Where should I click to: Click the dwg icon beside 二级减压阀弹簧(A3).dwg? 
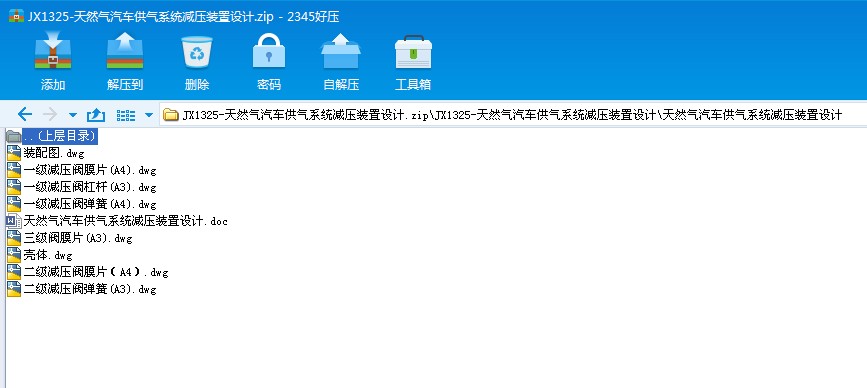(14, 290)
